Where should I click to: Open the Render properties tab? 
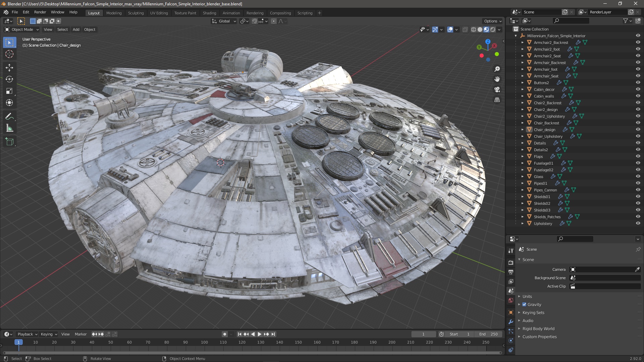click(511, 262)
